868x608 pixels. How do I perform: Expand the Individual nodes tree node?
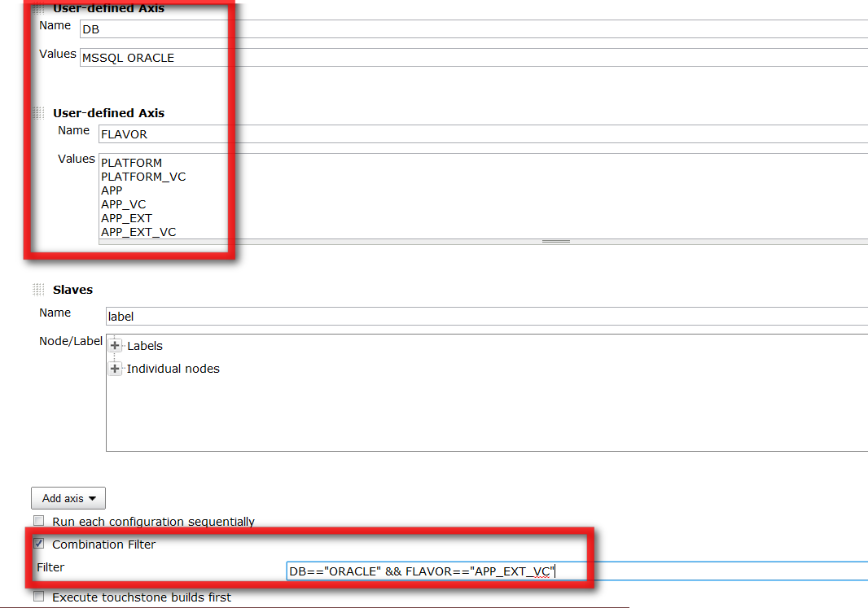115,369
